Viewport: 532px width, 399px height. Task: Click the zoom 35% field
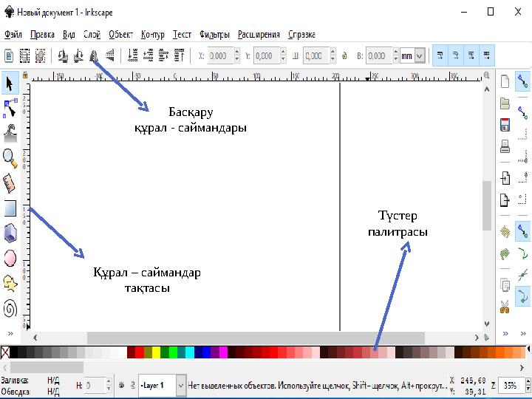coord(511,385)
